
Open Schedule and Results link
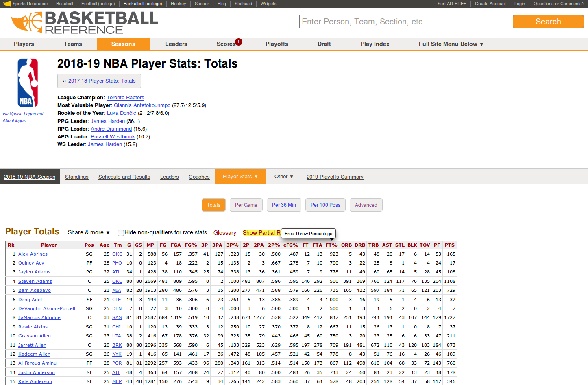124,177
